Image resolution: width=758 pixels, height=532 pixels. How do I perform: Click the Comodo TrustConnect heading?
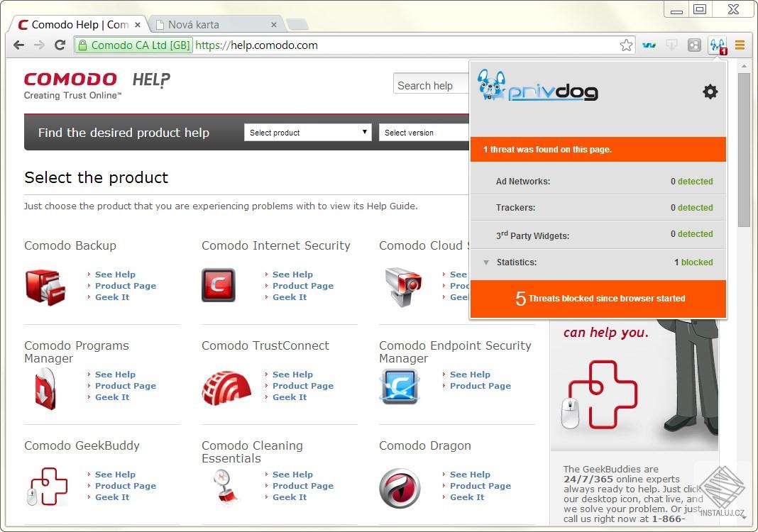point(265,345)
